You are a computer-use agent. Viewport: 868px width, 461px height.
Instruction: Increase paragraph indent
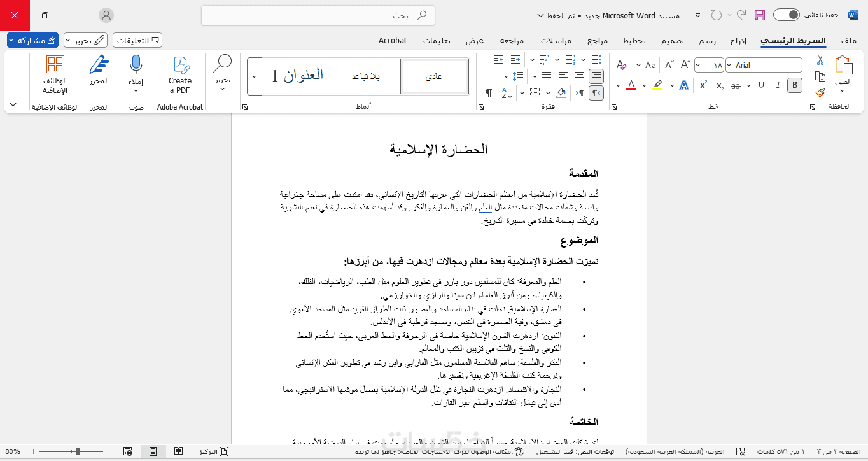point(499,60)
